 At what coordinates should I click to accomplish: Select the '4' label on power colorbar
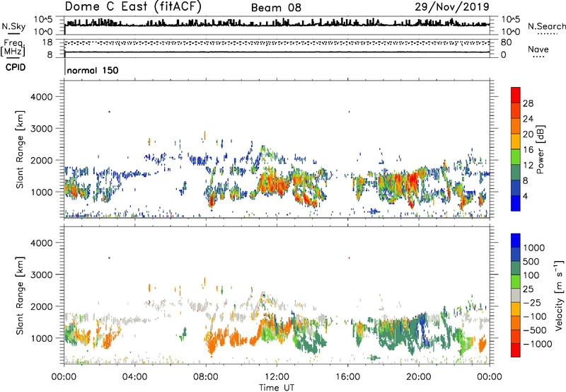click(x=525, y=197)
